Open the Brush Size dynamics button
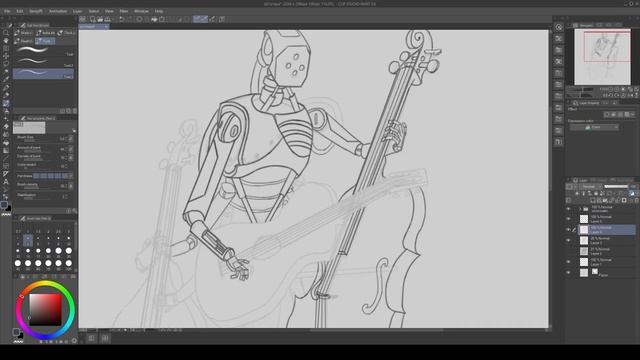The image size is (640, 360). tap(71, 139)
